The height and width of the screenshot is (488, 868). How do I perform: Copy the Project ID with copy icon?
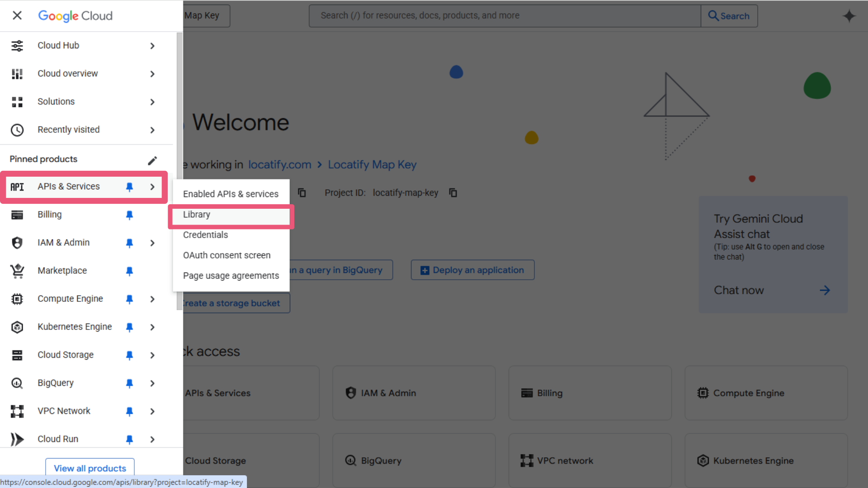coord(453,193)
